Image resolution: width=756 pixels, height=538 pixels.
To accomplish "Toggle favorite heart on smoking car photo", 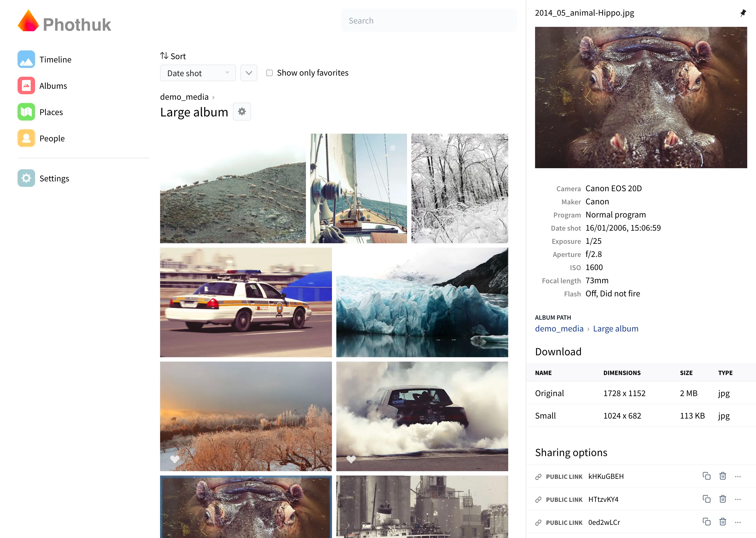I will (351, 459).
